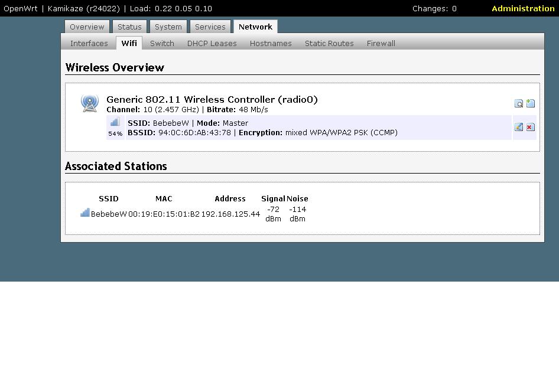Click the Administration link
Viewport: 559px width, 392px height.
(x=523, y=8)
